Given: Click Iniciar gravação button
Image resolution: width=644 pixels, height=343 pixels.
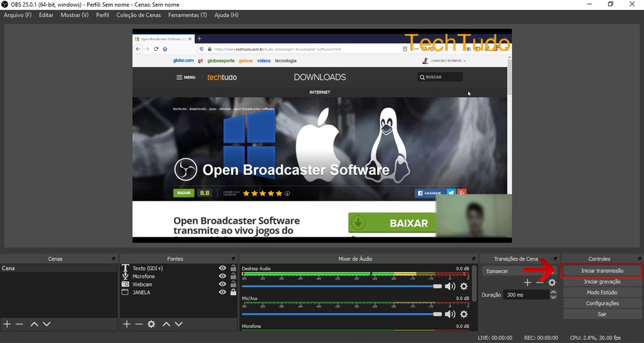Looking at the screenshot, I should coord(602,281).
